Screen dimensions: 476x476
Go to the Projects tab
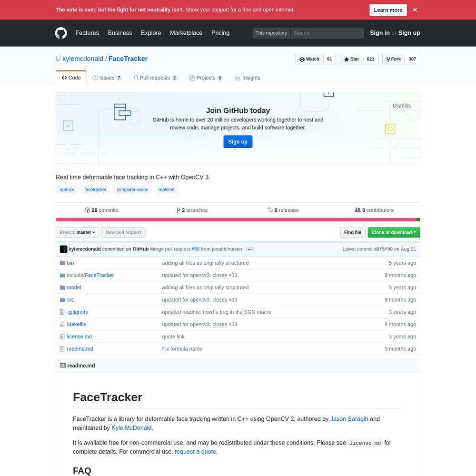tap(206, 78)
